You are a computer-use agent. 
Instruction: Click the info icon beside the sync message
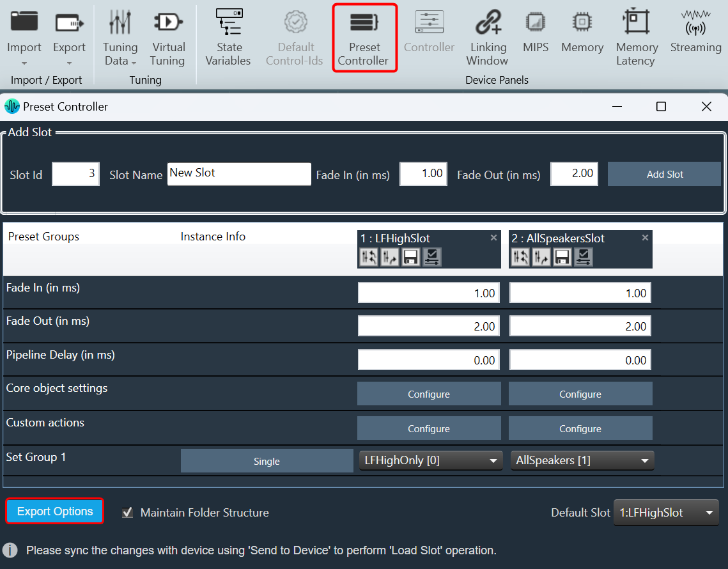coord(10,550)
